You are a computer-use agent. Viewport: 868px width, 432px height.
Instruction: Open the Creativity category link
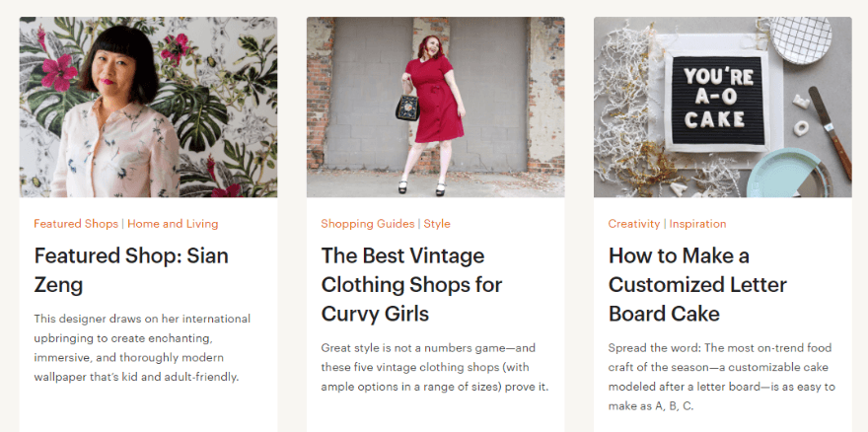point(634,224)
